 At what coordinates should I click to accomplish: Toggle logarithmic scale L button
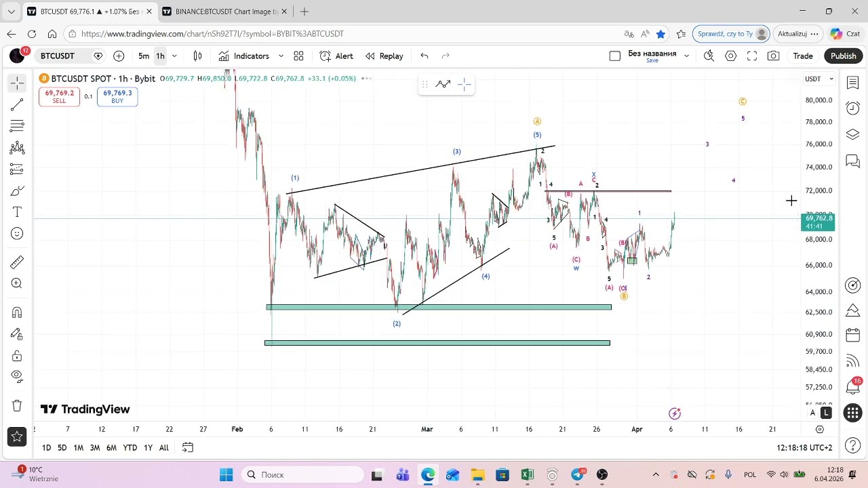825,413
